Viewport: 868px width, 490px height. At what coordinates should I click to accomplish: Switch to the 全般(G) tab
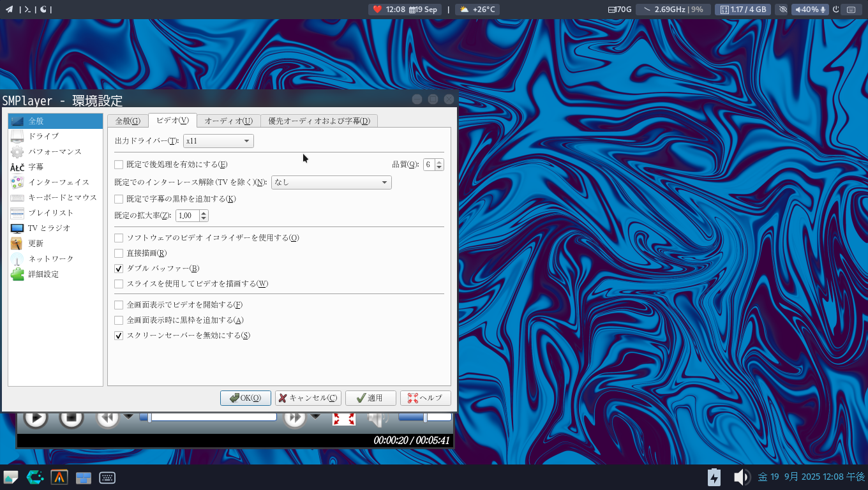point(128,121)
